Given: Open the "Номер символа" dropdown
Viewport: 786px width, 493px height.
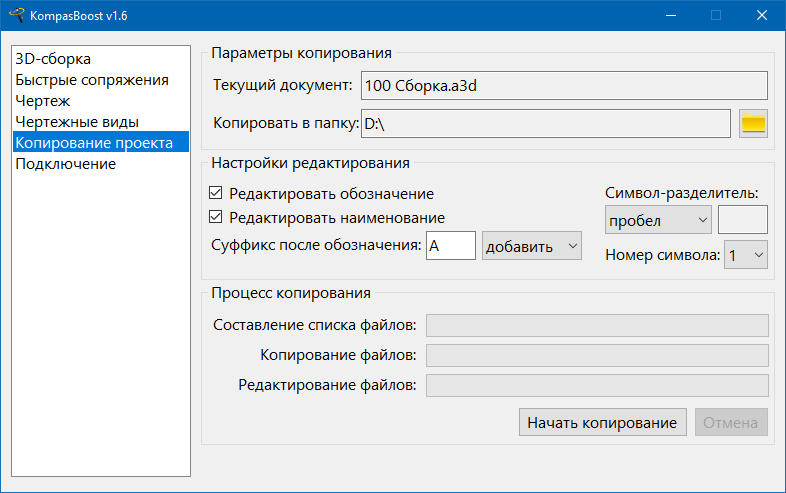Looking at the screenshot, I should point(746,255).
